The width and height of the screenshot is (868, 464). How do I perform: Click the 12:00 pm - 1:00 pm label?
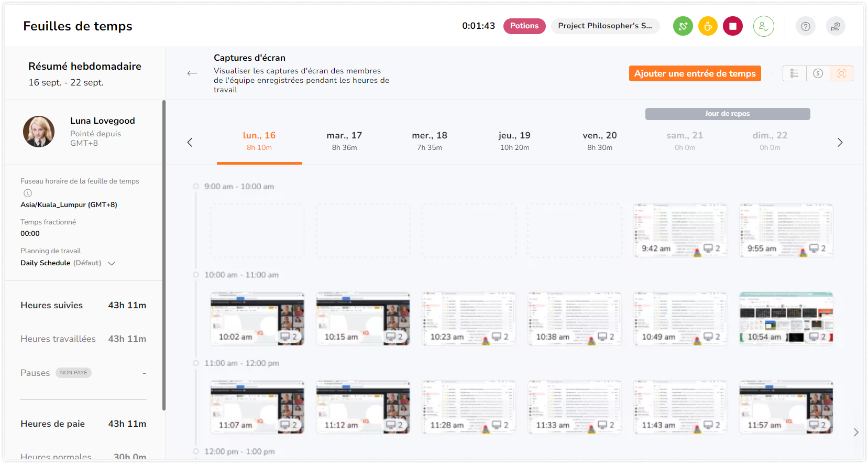[x=239, y=451]
